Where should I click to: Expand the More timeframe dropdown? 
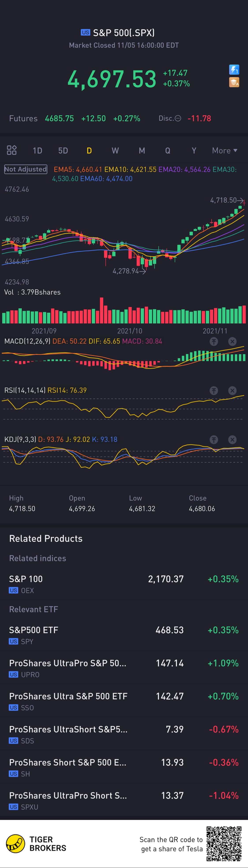click(x=225, y=151)
